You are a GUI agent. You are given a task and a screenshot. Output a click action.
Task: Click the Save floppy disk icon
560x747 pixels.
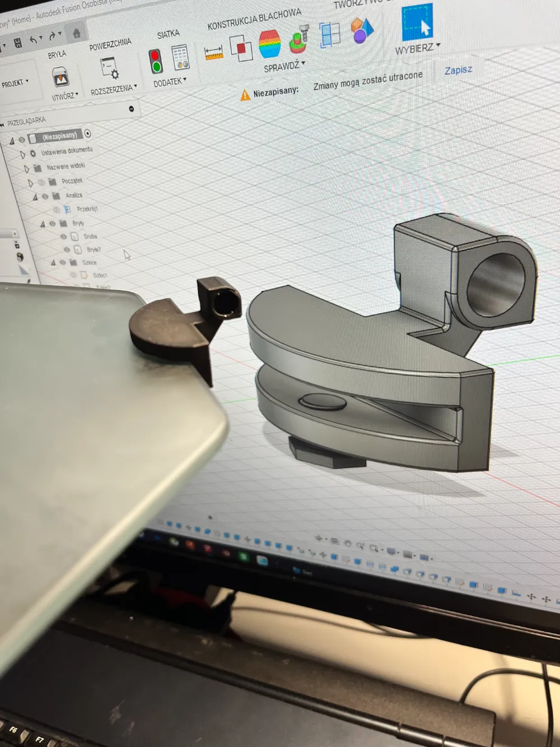tap(17, 43)
